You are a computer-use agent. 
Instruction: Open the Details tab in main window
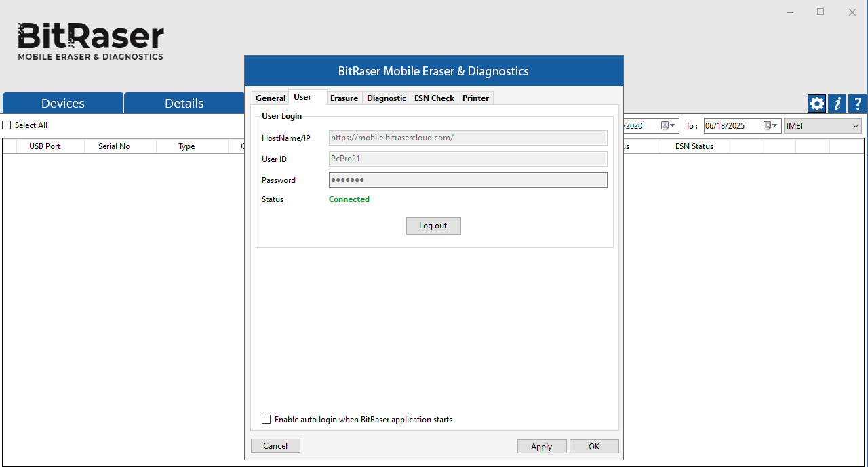(184, 103)
